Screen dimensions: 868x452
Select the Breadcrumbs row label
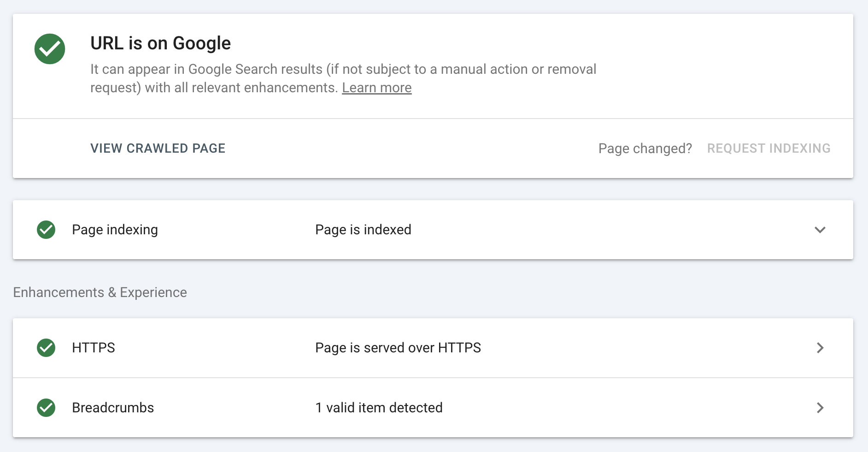[113, 408]
